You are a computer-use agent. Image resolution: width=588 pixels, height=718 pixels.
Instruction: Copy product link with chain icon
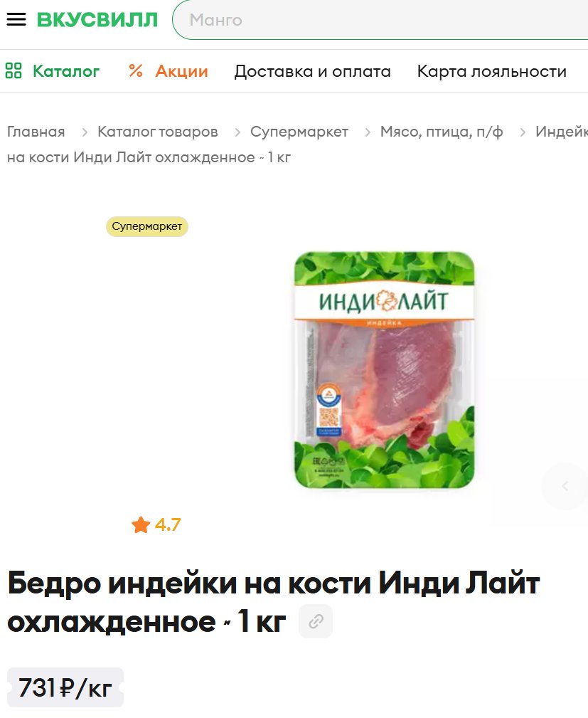316,621
